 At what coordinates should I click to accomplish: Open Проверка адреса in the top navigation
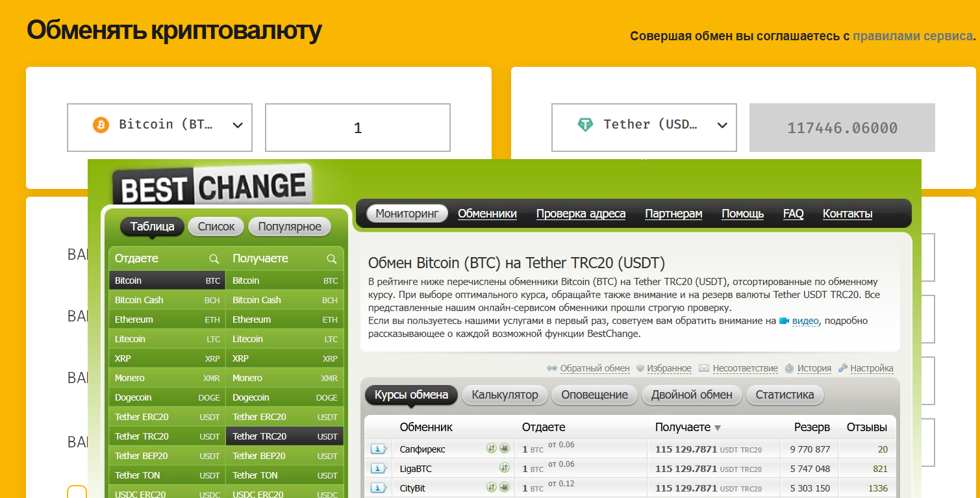pyautogui.click(x=581, y=214)
